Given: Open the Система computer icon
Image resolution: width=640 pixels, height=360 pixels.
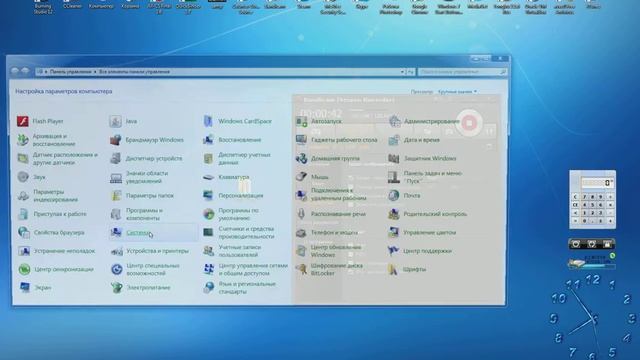Looking at the screenshot, I should tap(116, 232).
